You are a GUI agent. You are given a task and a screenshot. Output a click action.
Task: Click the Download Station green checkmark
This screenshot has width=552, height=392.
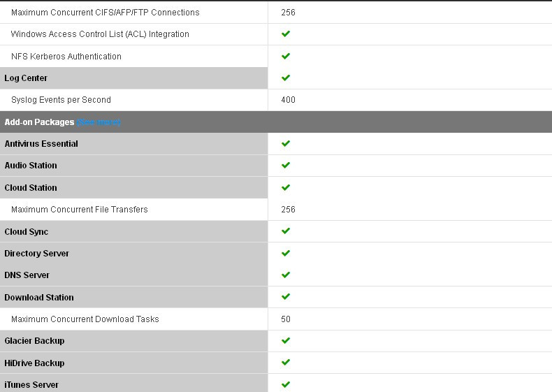286,296
